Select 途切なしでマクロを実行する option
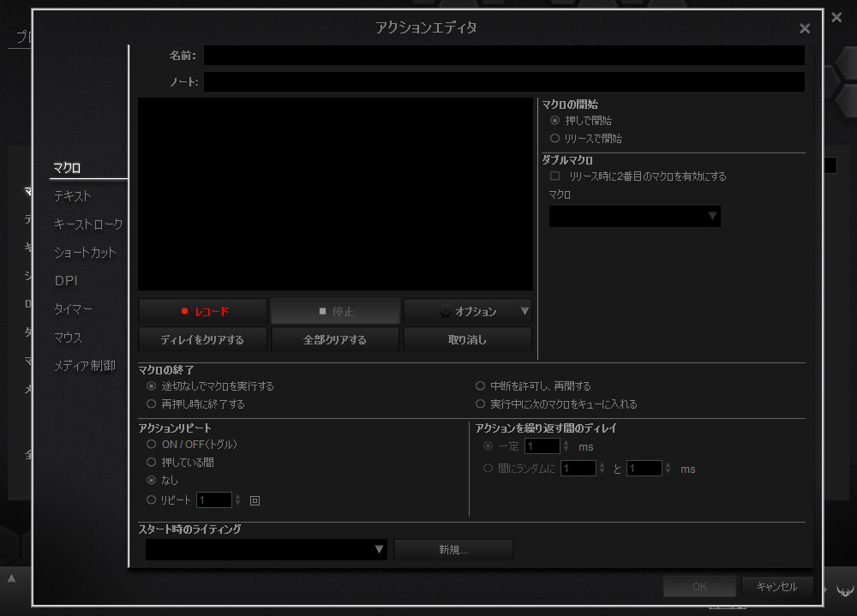The height and width of the screenshot is (616, 857). click(x=152, y=386)
